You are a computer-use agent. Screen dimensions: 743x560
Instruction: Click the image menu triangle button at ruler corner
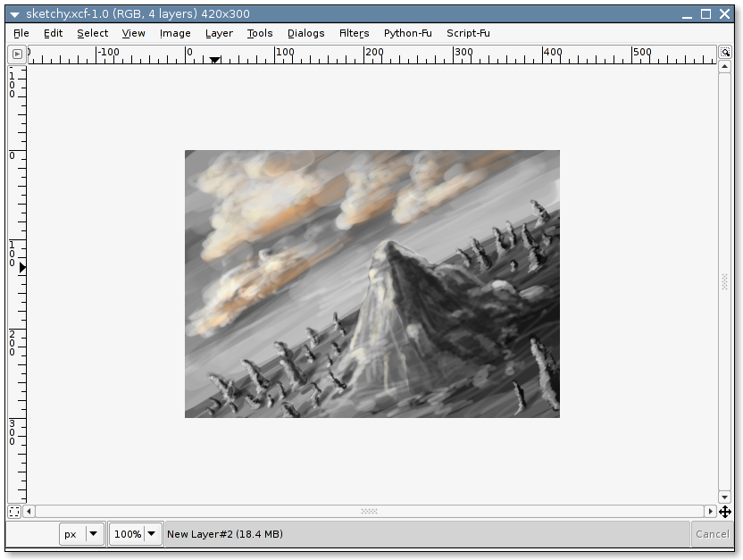(17, 54)
